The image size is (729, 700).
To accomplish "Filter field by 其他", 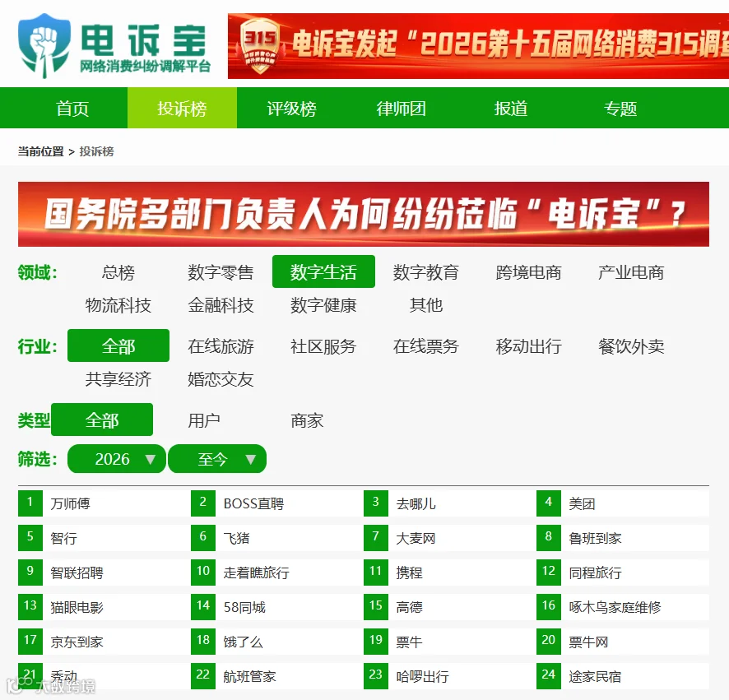I will [426, 305].
